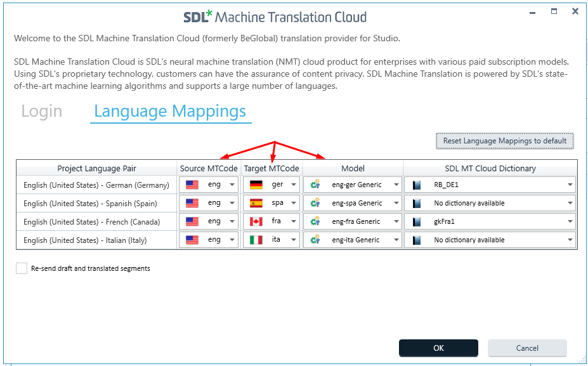Switch to the Login tab
The height and width of the screenshot is (366, 588).
(x=42, y=112)
